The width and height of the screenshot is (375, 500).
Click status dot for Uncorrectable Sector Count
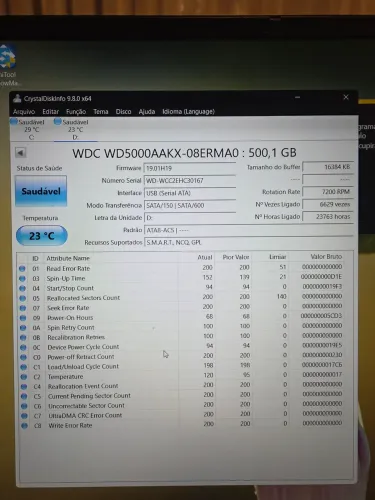tap(24, 406)
